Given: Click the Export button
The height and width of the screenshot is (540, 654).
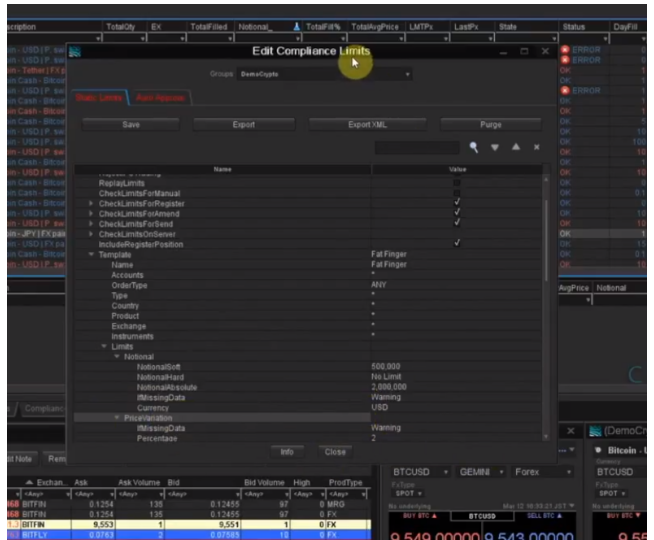Looking at the screenshot, I should coord(244,125).
